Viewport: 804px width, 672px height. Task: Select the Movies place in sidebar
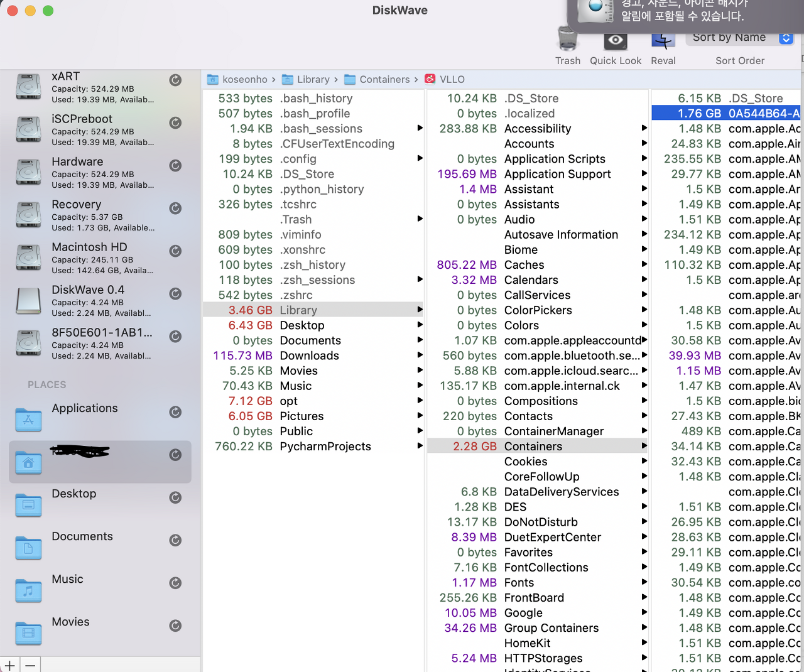tap(100, 632)
